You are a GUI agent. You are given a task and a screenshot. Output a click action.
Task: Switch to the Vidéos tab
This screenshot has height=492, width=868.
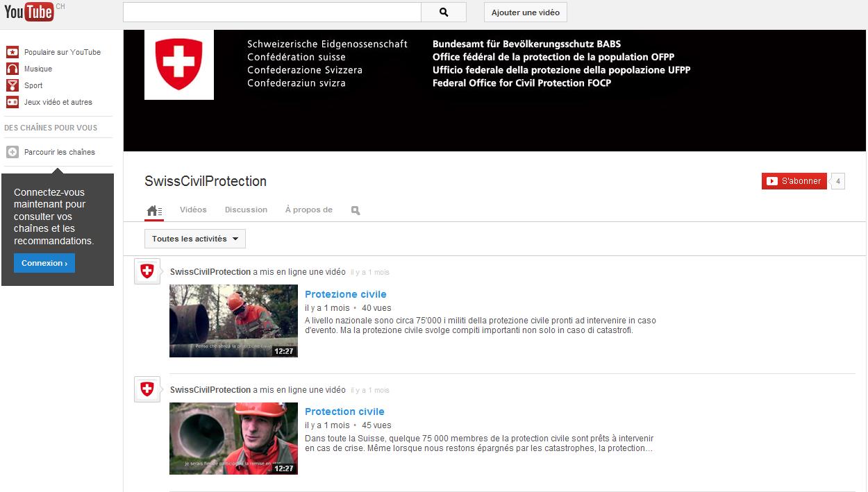pos(193,210)
